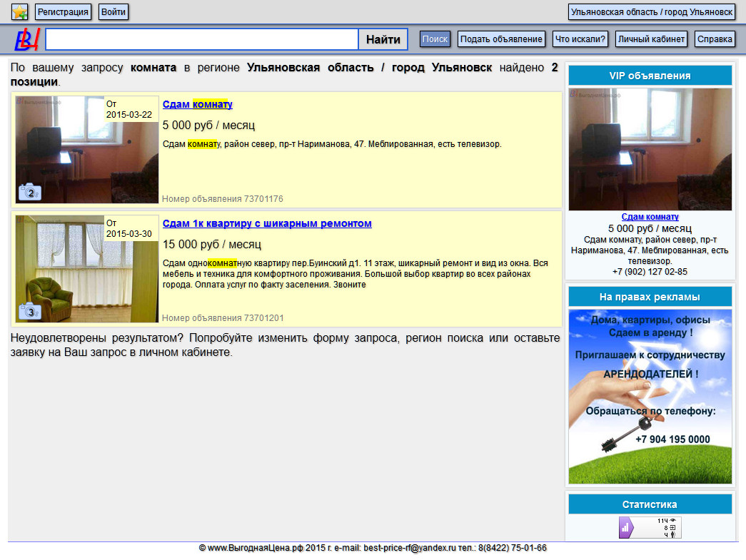Click the site logo icon
Screen dimensions: 746x560
pyautogui.click(x=26, y=39)
